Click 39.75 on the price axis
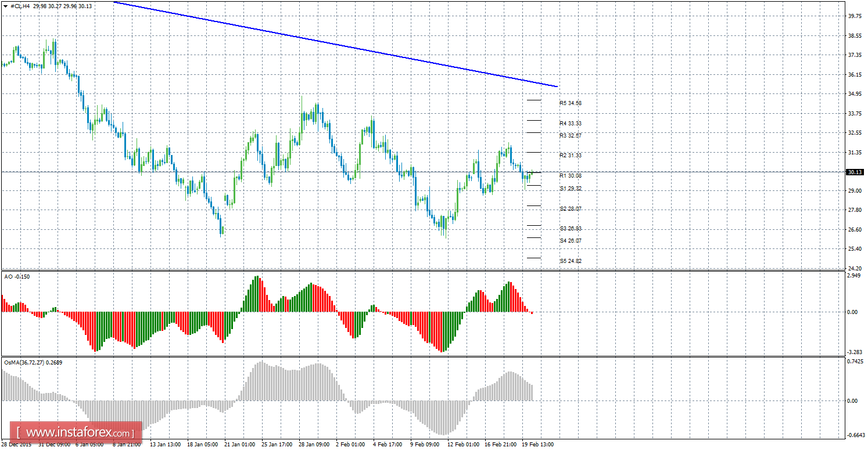The image size is (868, 451). click(855, 17)
